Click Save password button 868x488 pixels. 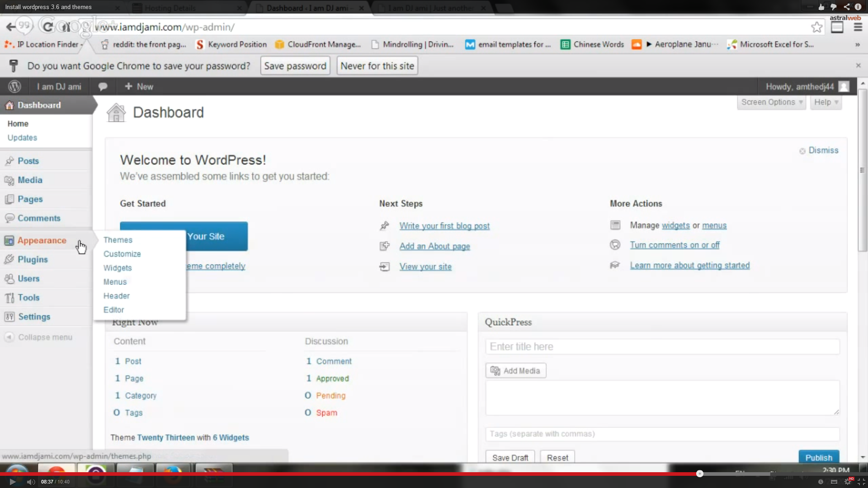(x=295, y=66)
